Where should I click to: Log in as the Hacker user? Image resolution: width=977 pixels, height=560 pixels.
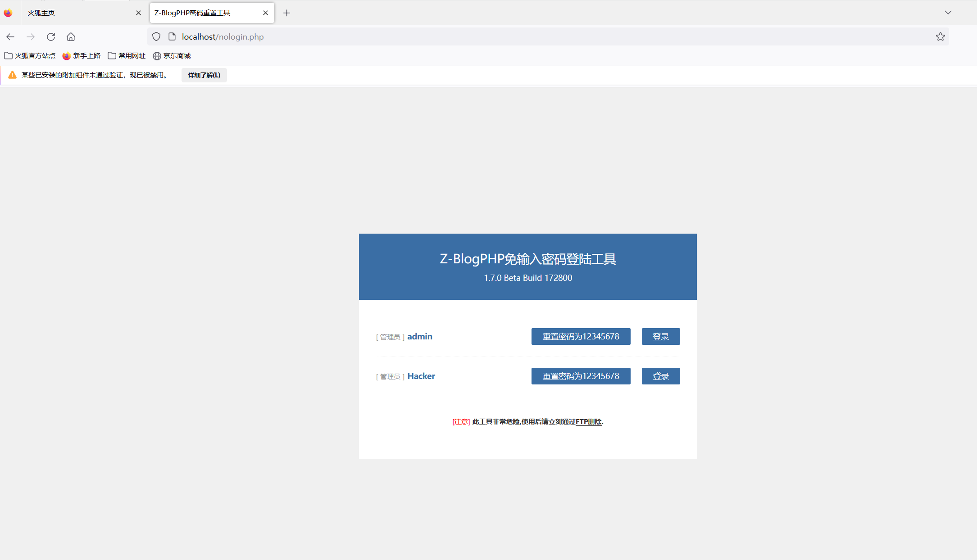tap(660, 376)
